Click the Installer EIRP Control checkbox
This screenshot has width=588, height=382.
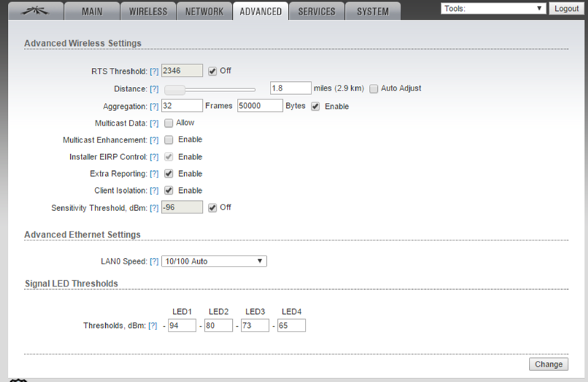point(169,156)
